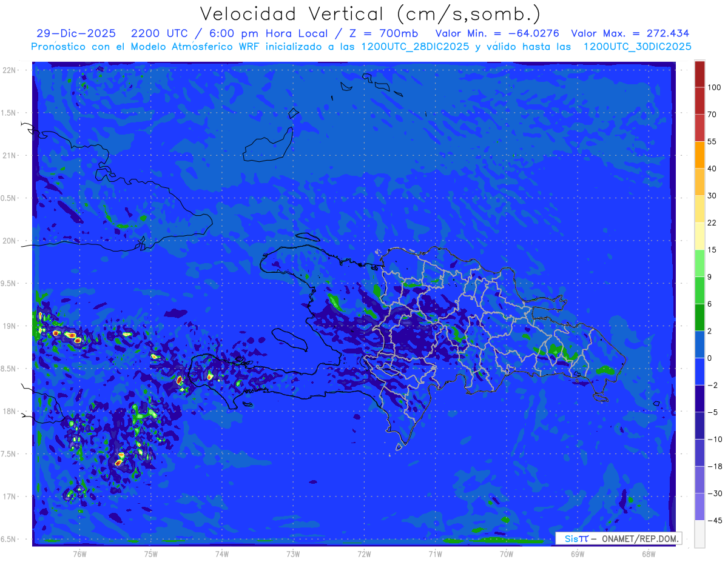This screenshot has width=728, height=562.
Task: Click the 'Valor Max. = 272.434' readout
Action: tap(630, 33)
